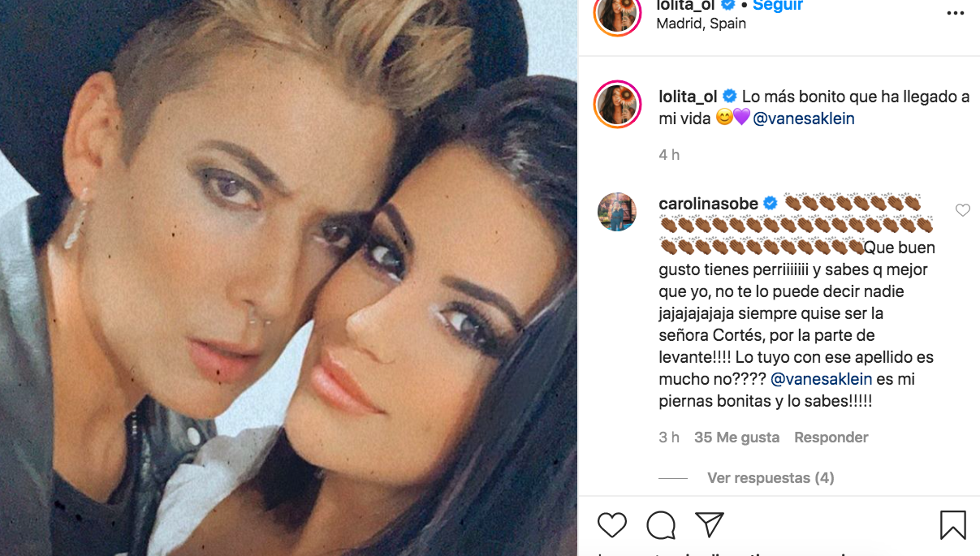Open @vanesaklein mention in the caption

click(804, 119)
